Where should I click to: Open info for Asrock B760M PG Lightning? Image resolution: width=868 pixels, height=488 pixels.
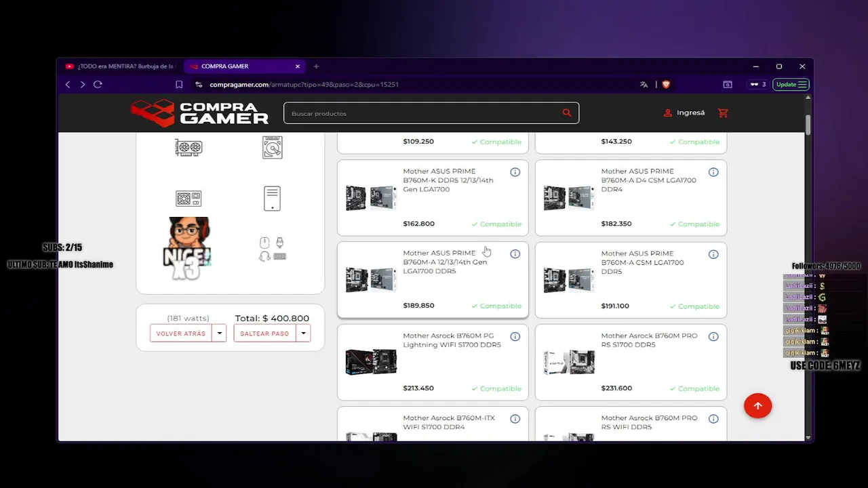tap(515, 337)
